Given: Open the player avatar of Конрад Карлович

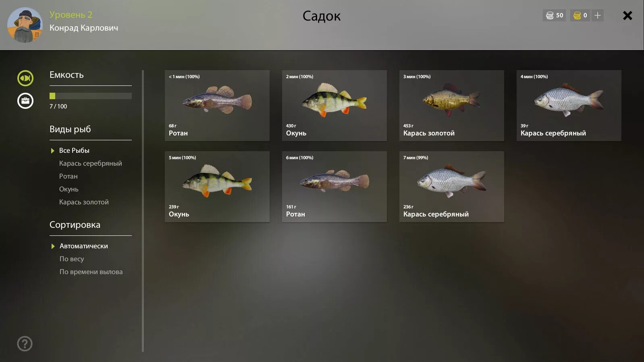Looking at the screenshot, I should tap(25, 25).
